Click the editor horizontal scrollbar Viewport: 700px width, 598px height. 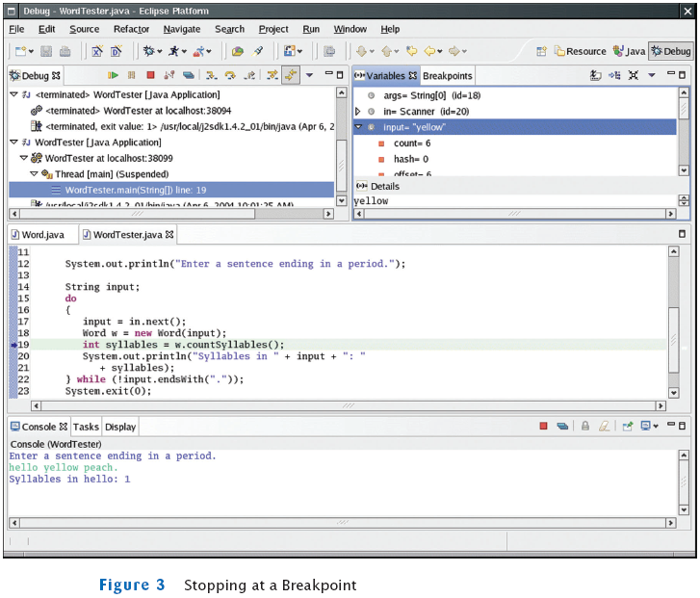[x=347, y=405]
